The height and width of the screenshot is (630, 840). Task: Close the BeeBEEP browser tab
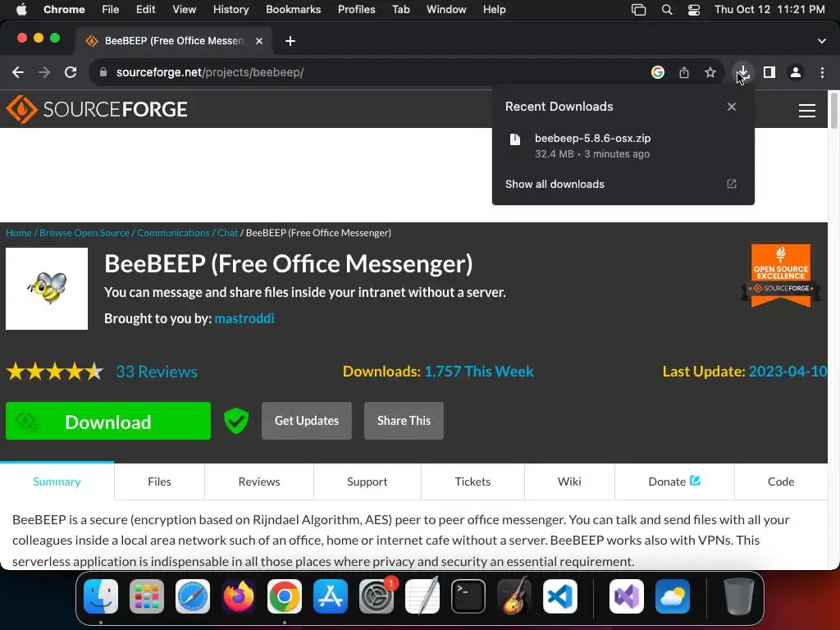point(259,41)
